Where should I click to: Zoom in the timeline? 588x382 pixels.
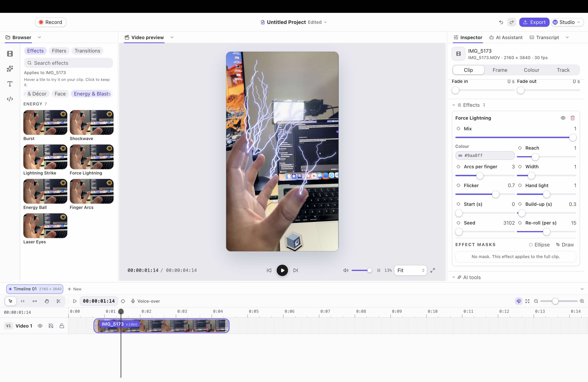tap(582, 301)
